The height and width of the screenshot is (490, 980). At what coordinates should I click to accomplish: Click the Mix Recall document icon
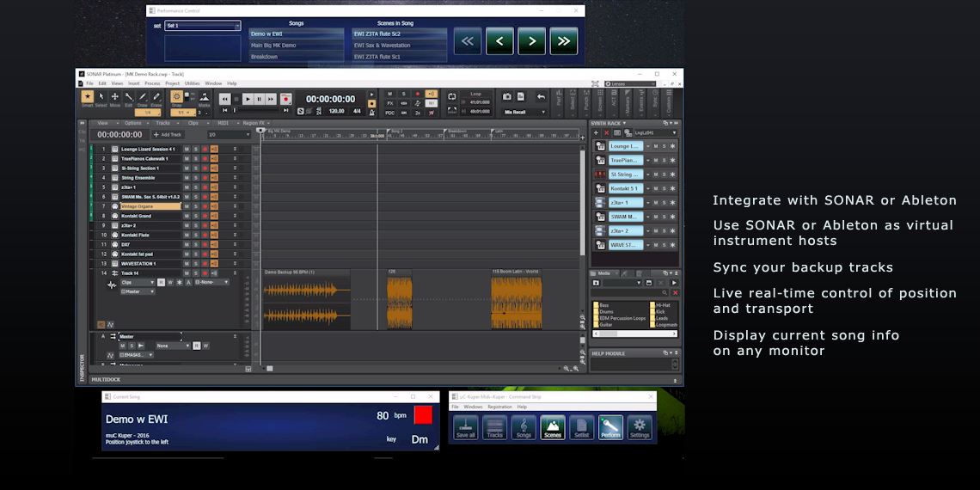coord(521,97)
